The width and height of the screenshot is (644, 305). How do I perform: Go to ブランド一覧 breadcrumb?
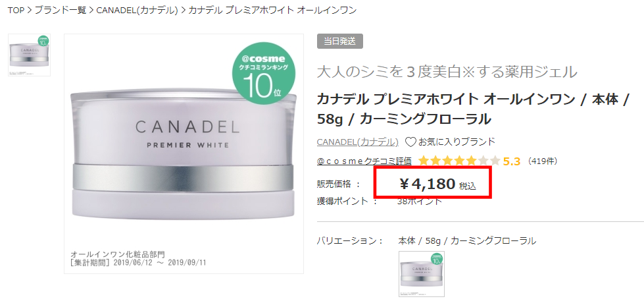(61, 11)
